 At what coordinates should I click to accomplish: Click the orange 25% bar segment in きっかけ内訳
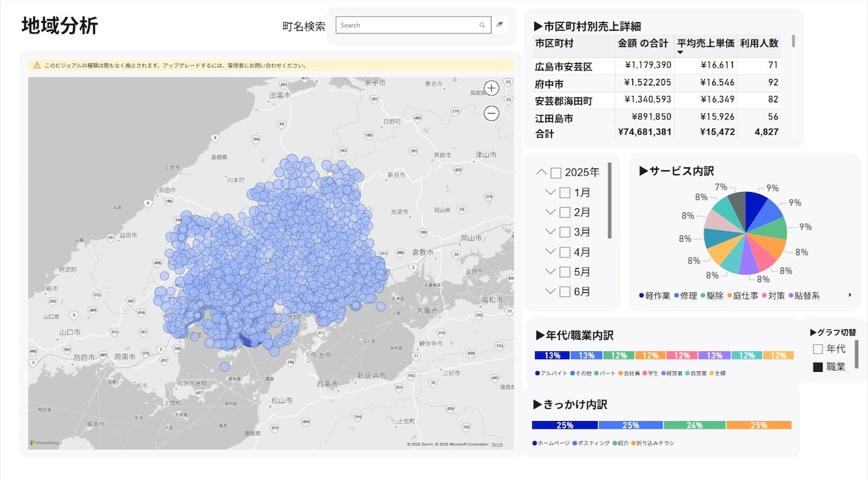759,425
